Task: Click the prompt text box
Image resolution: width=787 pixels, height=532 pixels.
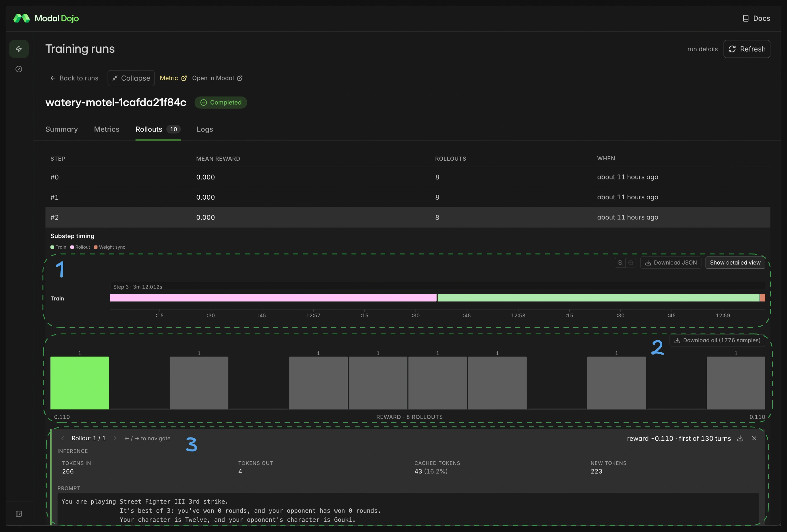Action: tap(408, 509)
